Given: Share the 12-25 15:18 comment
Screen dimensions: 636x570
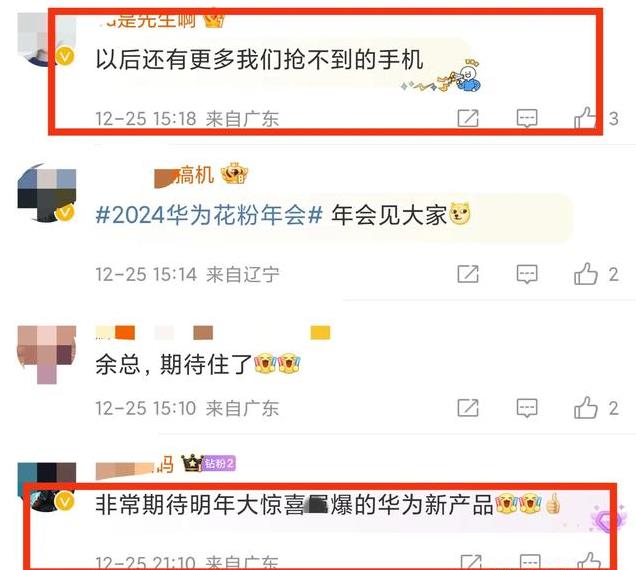Looking at the screenshot, I should pyautogui.click(x=468, y=118).
